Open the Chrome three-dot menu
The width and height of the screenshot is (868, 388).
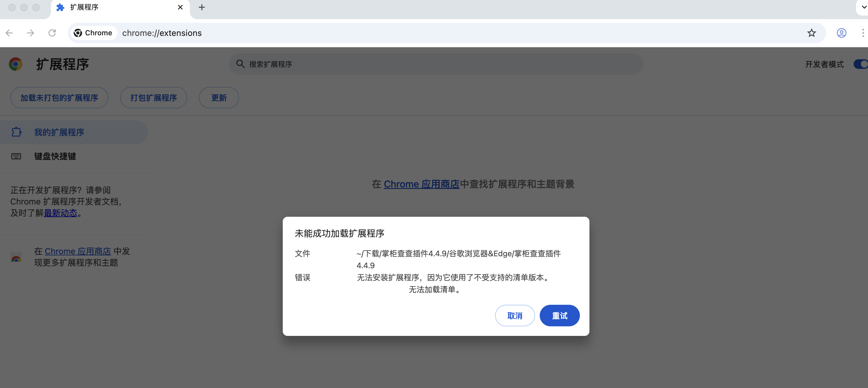point(863,33)
